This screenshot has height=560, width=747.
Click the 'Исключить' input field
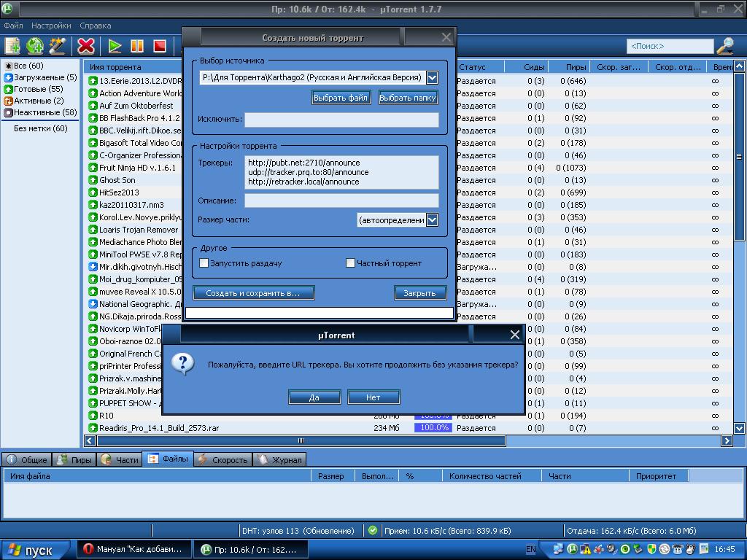341,120
